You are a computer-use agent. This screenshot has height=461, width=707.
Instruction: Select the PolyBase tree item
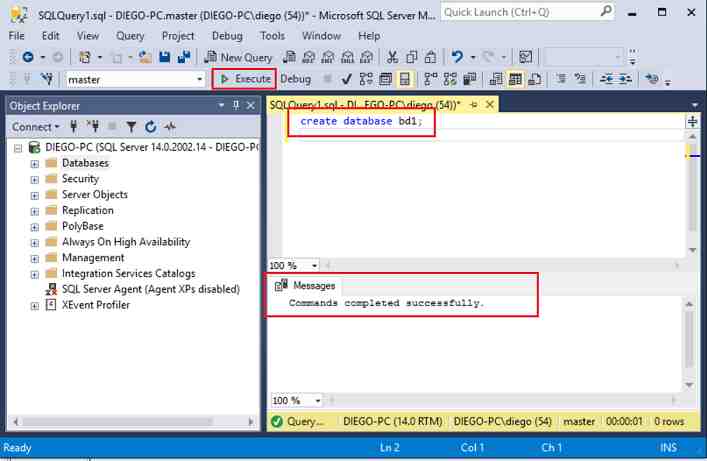tap(83, 226)
